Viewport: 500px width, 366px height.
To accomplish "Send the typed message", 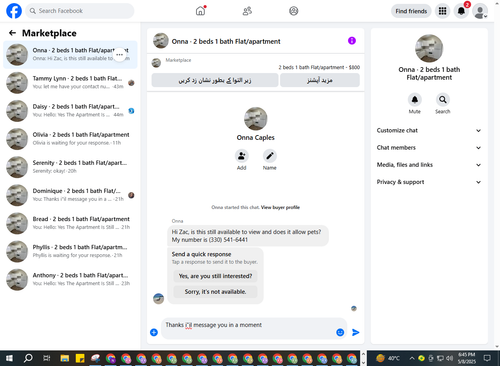I will tap(356, 332).
